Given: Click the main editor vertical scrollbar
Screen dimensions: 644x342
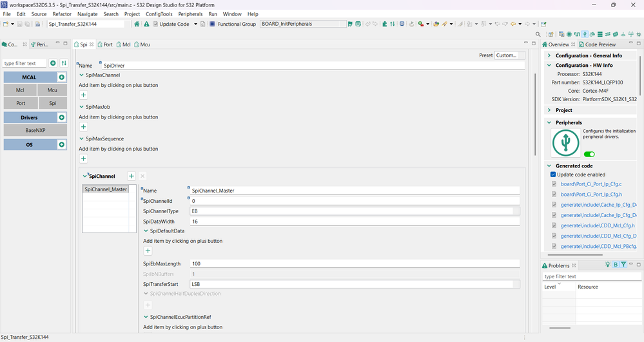Looking at the screenshot, I should pyautogui.click(x=535, y=115).
